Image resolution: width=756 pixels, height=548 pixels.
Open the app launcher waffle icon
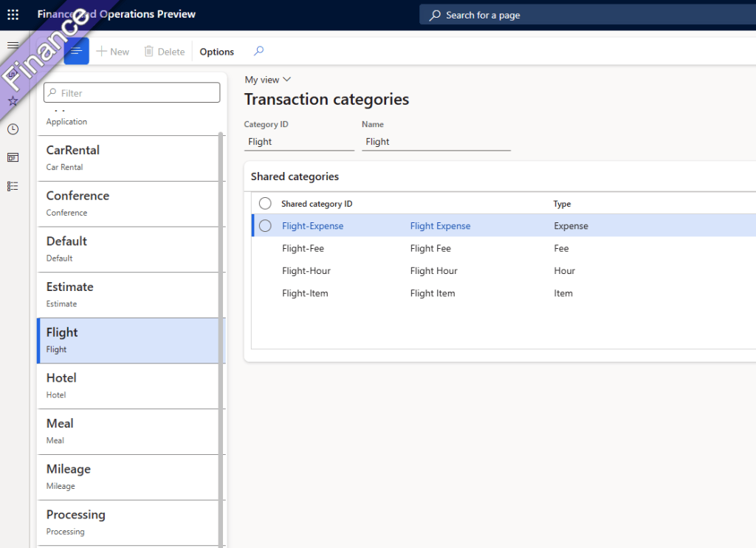[13, 15]
